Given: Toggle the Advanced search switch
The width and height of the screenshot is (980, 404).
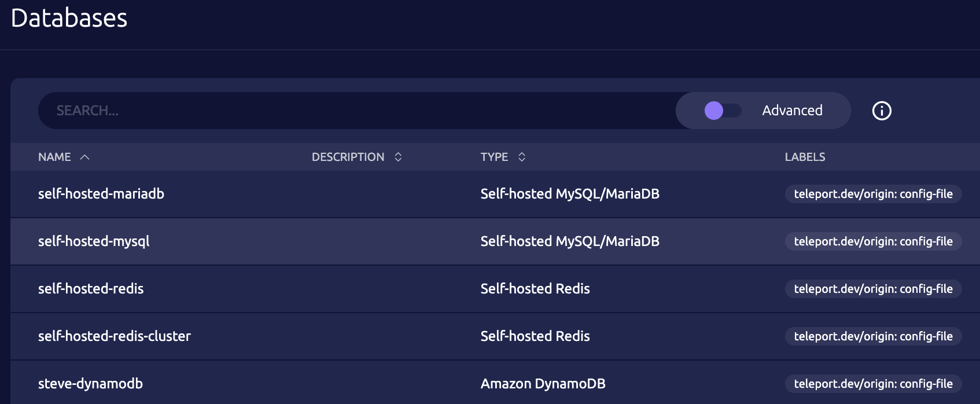Looking at the screenshot, I should (x=722, y=111).
